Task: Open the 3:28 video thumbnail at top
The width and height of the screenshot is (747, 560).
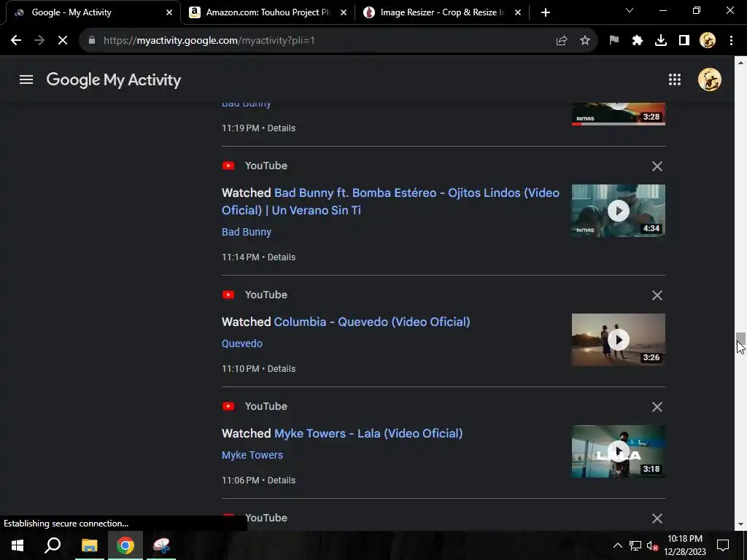Action: [619, 114]
